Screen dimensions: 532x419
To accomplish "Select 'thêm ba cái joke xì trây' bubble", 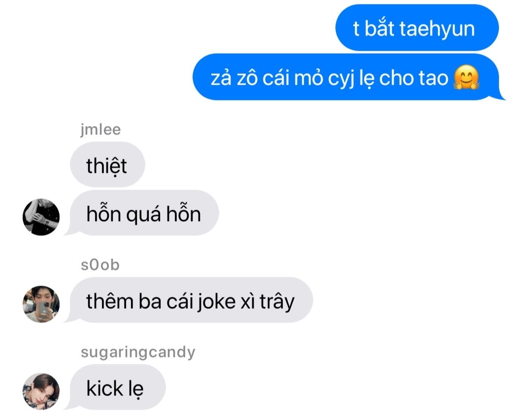I will point(191,300).
